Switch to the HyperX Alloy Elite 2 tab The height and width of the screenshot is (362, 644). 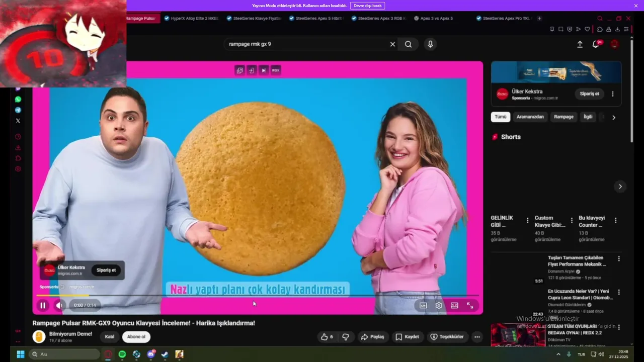pos(191,18)
